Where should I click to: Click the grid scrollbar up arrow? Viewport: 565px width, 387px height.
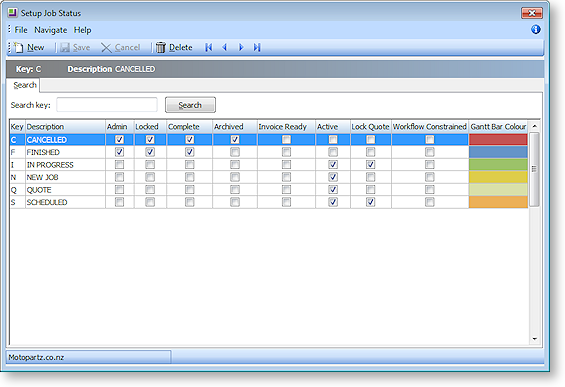[534, 126]
